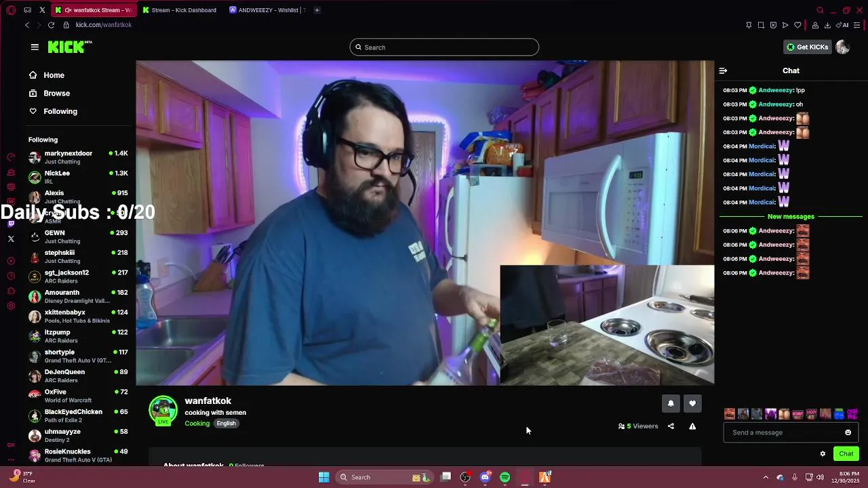Open Following in the sidebar
Viewport: 868px width, 488px height.
(53, 111)
